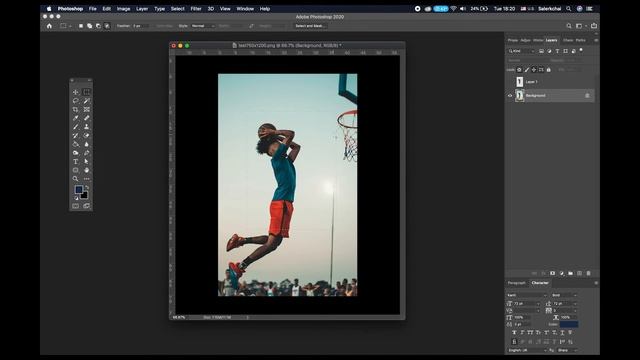Select the Move tool
Viewport: 640px width, 360px height.
(x=76, y=92)
